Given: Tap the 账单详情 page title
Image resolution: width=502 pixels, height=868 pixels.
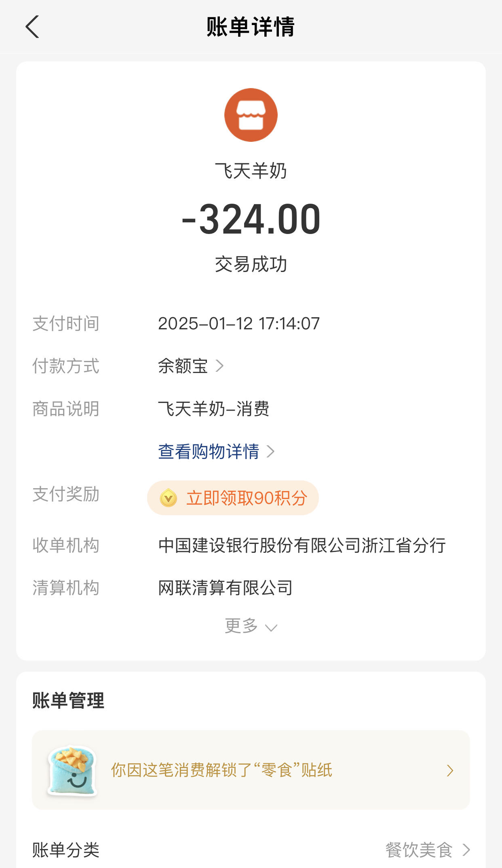Looking at the screenshot, I should (x=251, y=27).
